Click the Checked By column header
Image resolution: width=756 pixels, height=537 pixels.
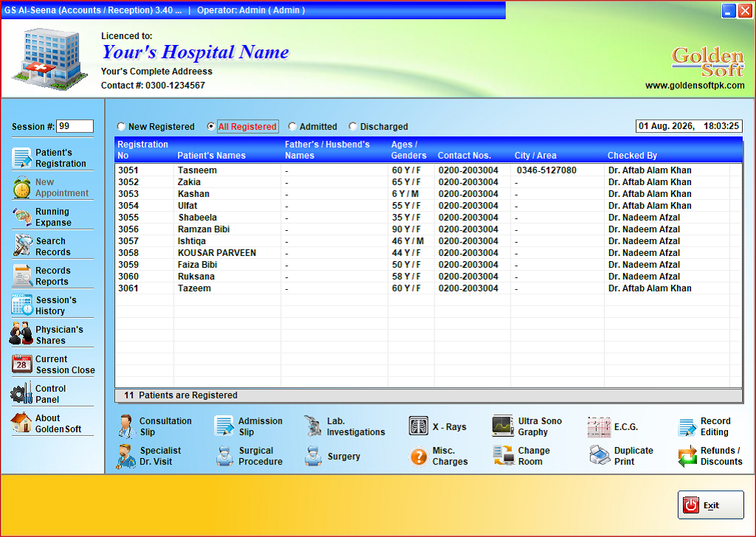coord(632,156)
